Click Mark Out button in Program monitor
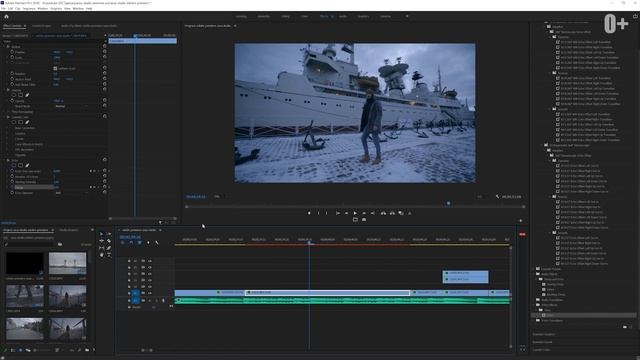The image size is (640, 360). [x=326, y=213]
